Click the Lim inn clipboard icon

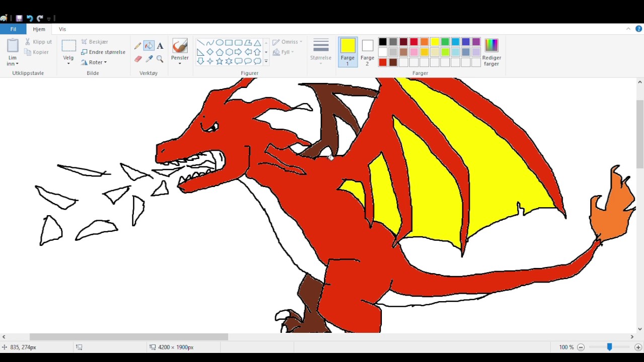point(13,46)
